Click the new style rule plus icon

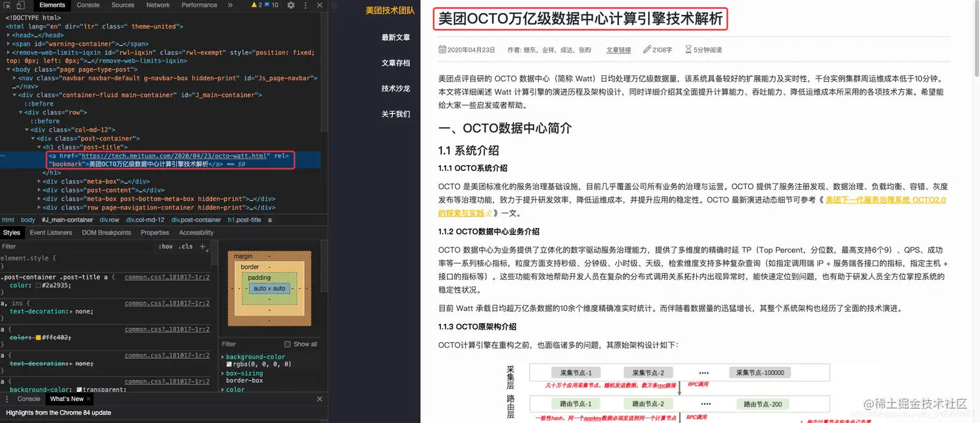click(202, 246)
